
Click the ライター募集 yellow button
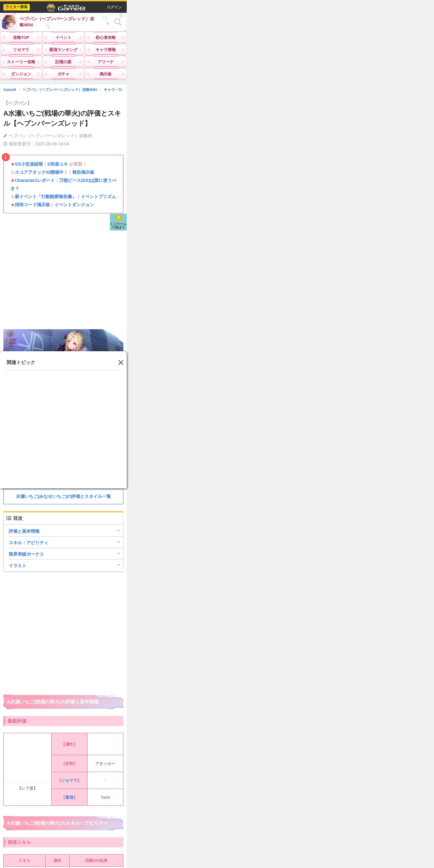coord(17,7)
